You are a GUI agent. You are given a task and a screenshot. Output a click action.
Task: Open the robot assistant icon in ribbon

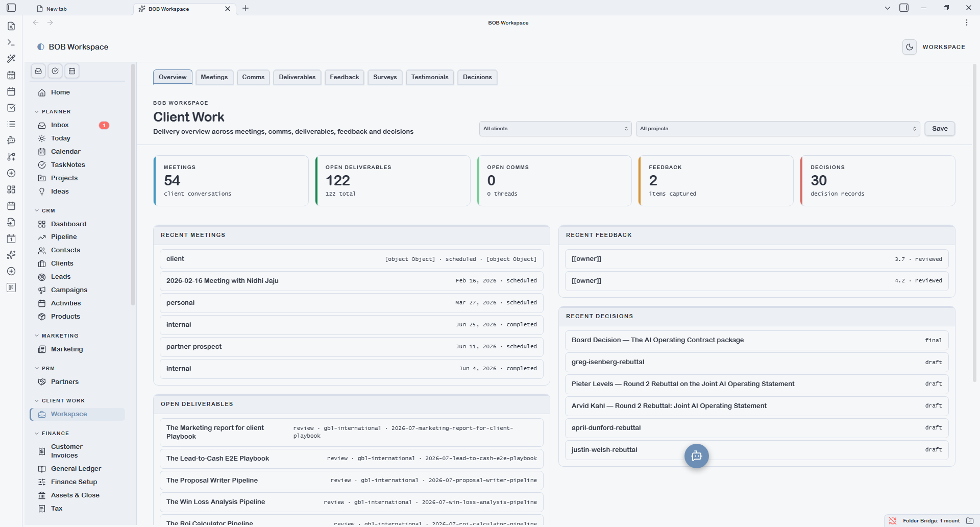tap(11, 140)
